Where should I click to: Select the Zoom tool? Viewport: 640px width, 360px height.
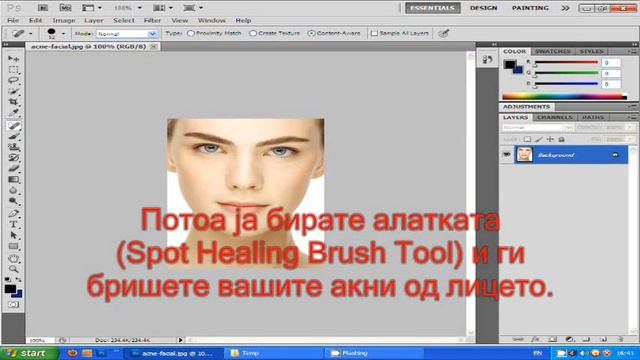tap(13, 269)
